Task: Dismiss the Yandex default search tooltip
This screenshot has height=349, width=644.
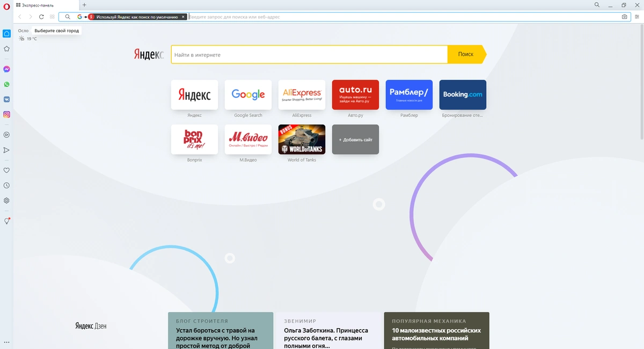Action: click(183, 17)
